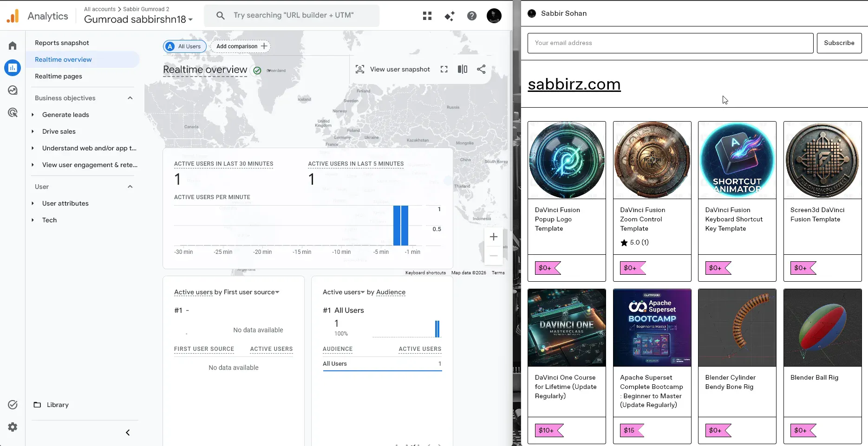
Task: Click Subscribe in Gumroad page
Action: coord(839,43)
